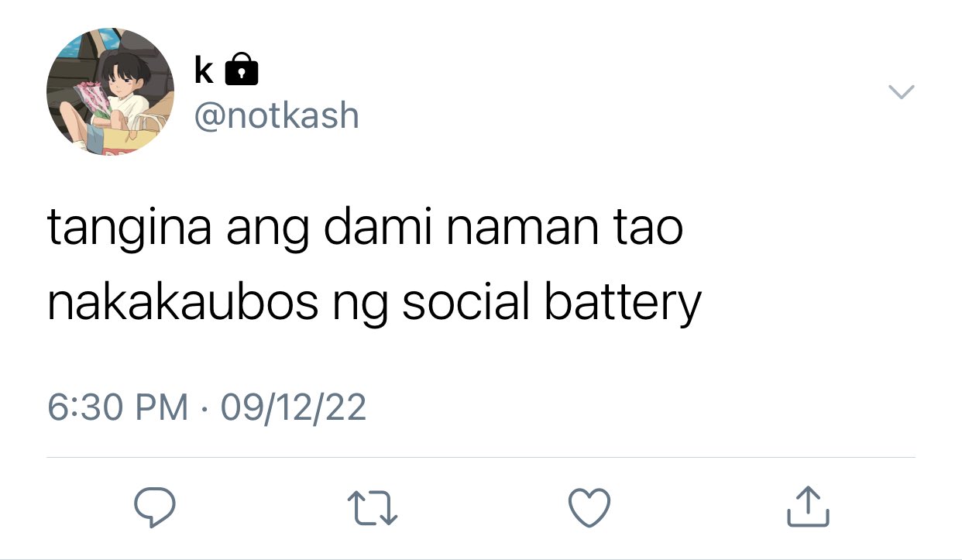The height and width of the screenshot is (560, 962).
Task: Click the dot separator between time and date
Action: pos(204,409)
